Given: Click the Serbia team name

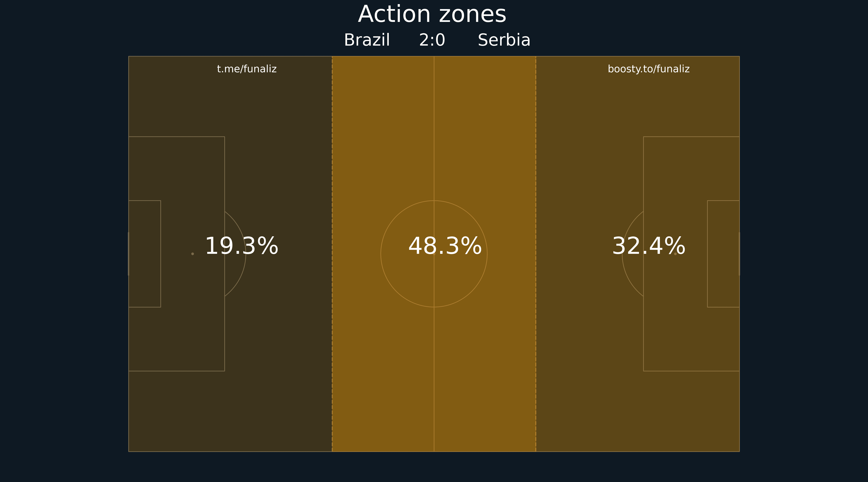Looking at the screenshot, I should pos(504,40).
